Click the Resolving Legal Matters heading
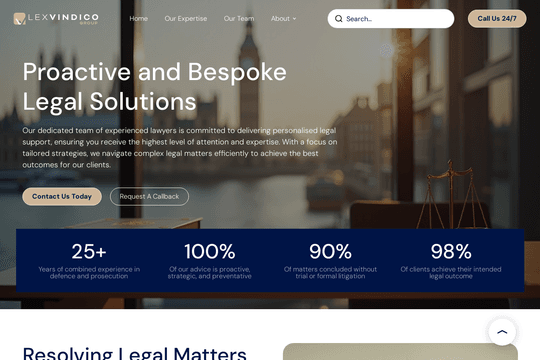Screen dimensions: 540x360 coord(135,353)
